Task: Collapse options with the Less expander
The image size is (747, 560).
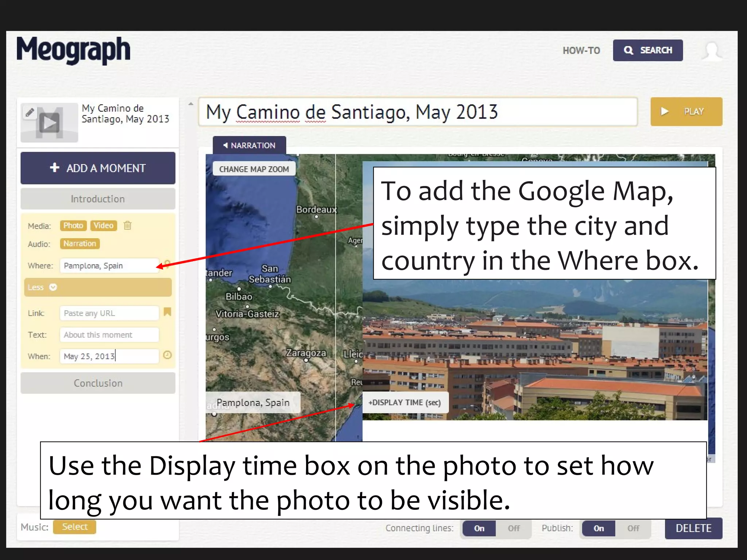Action: 98,287
